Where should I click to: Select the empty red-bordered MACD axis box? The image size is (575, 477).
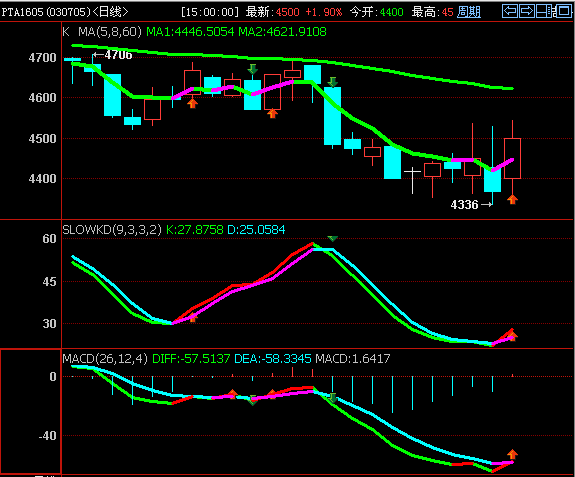click(30, 411)
